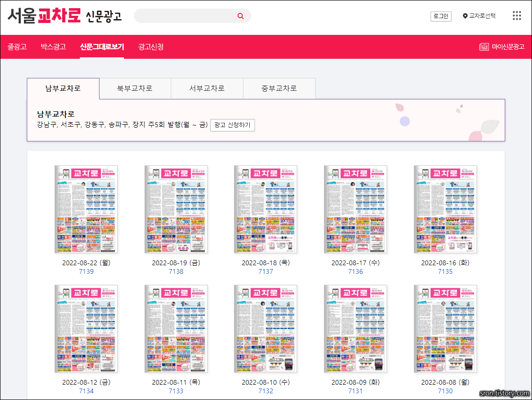Viewport: 532px width, 400px height.
Task: Open the 2022-08-11 newspaper thumbnail
Action: coord(176,328)
